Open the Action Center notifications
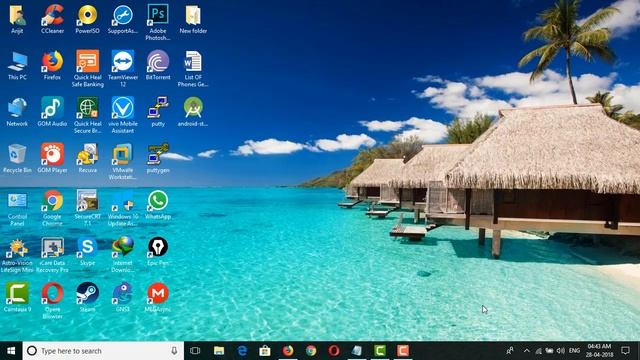Image resolution: width=640 pixels, height=360 pixels. (x=625, y=351)
